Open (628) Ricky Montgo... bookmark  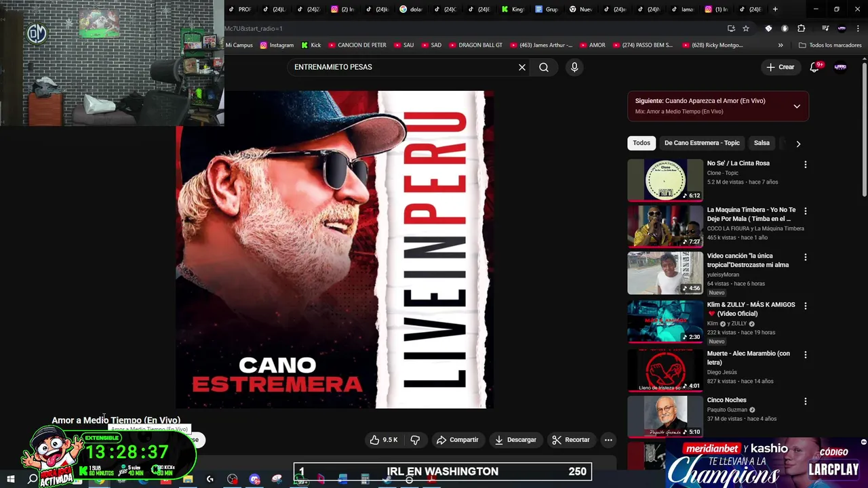click(x=712, y=45)
